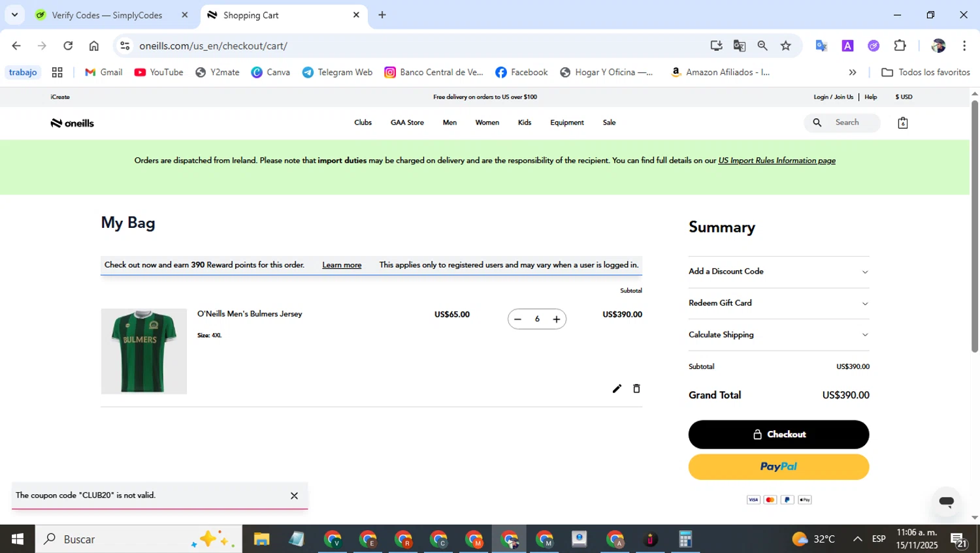Expand Calculate Shipping section
980x553 pixels.
coord(779,335)
